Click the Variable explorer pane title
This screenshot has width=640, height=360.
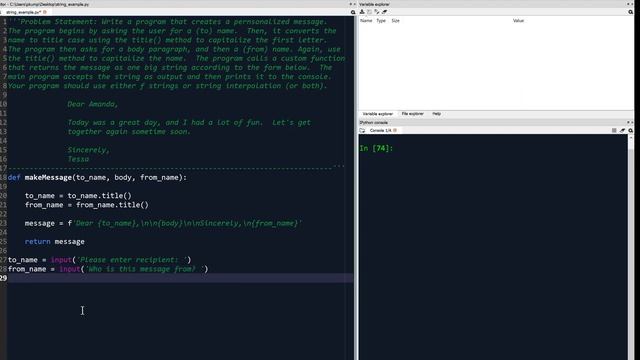(x=375, y=4)
